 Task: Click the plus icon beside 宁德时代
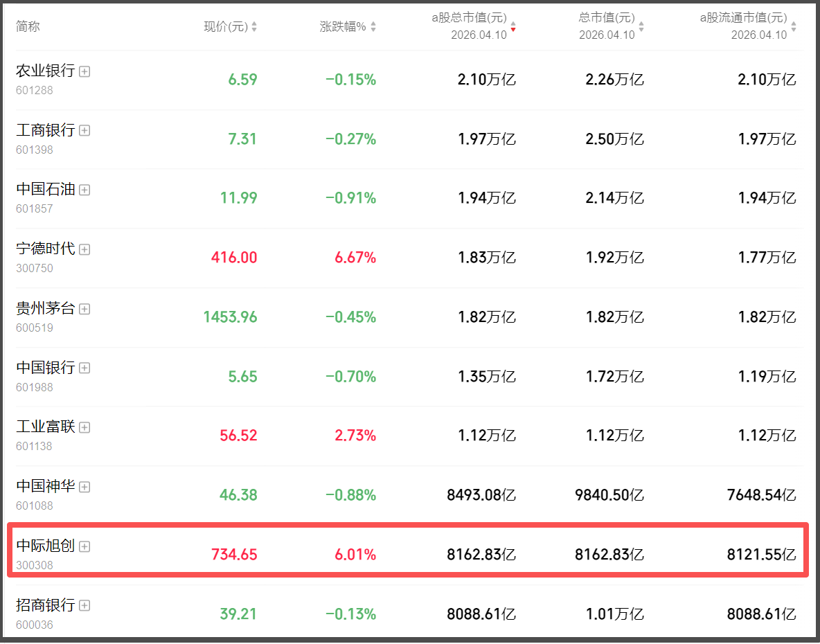84,249
